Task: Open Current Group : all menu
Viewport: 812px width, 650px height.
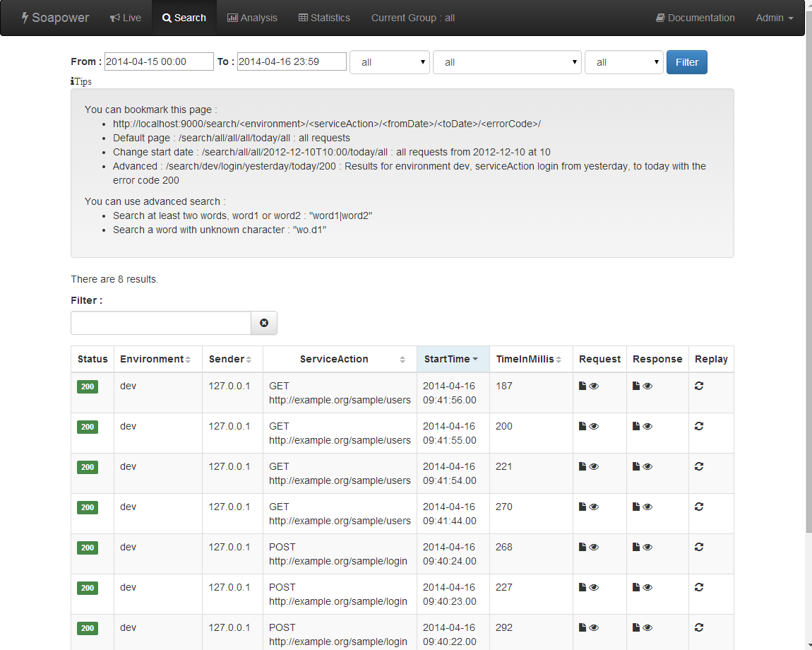Action: [413, 18]
